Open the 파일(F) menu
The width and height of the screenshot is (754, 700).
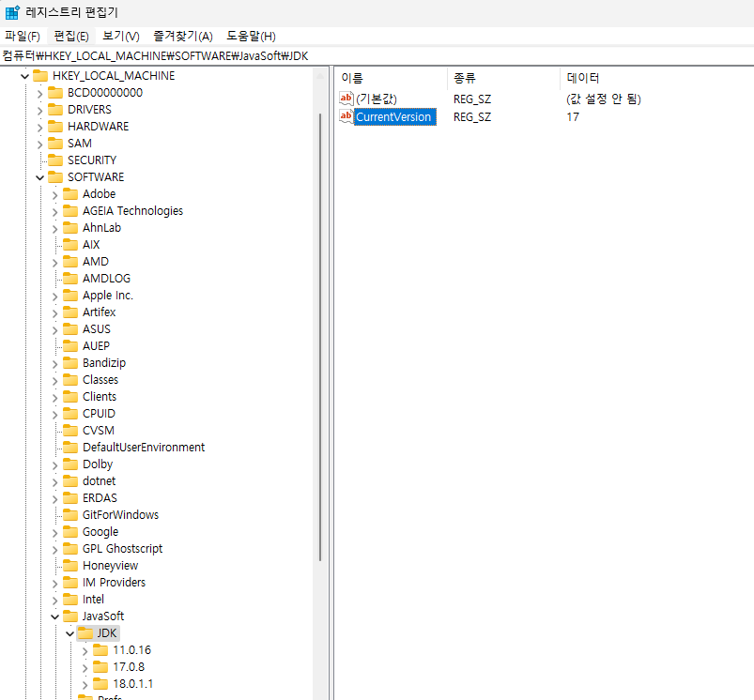(23, 37)
